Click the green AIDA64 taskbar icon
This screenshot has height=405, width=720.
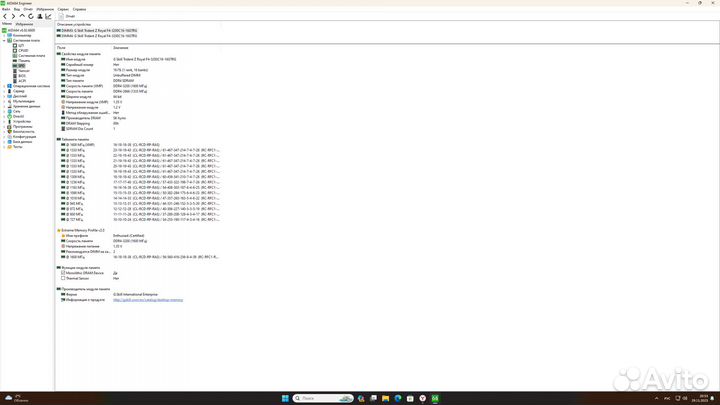tap(435, 398)
